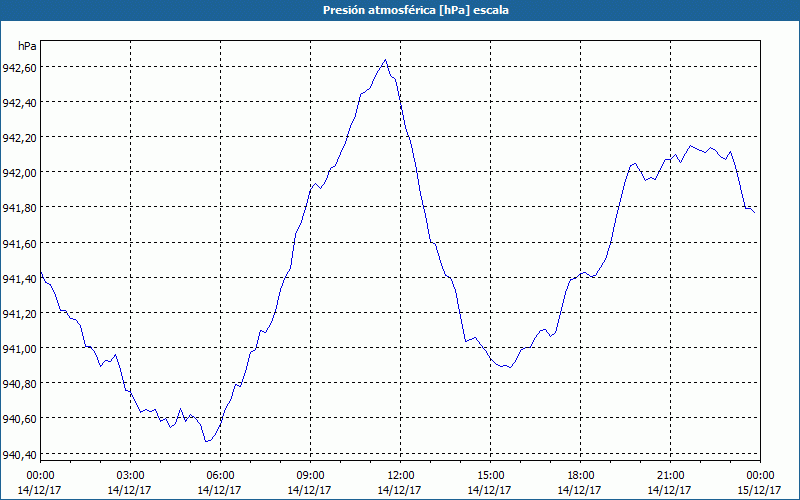Click the 15:00 time axis label

pos(490,476)
